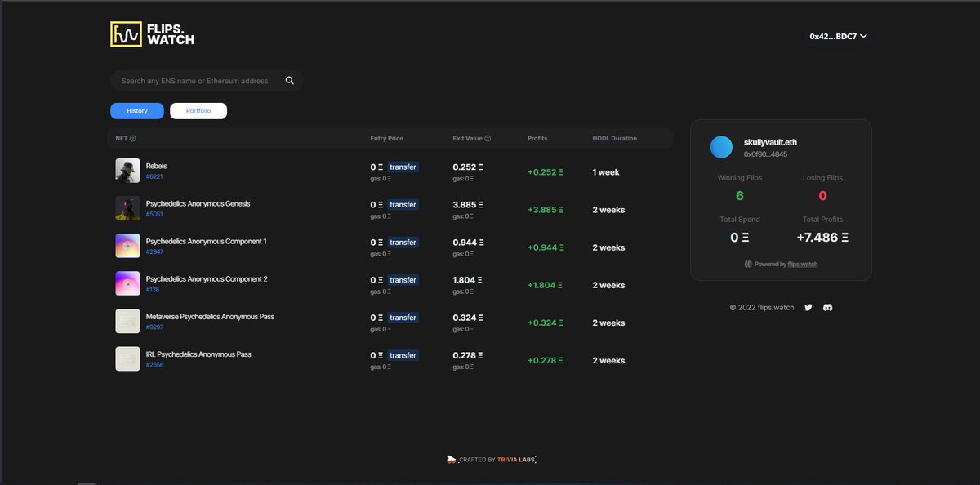Viewport: 980px width, 485px height.
Task: Open the 0x42...BDC7 wallet dropdown
Action: click(x=838, y=37)
